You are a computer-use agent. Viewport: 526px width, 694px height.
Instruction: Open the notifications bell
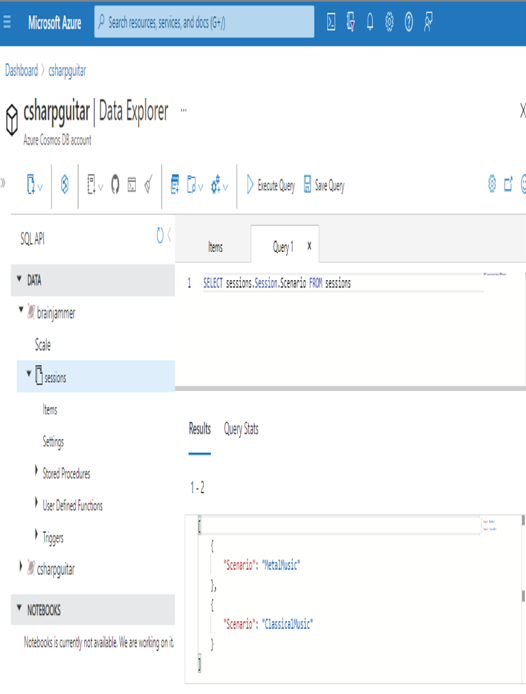(x=370, y=22)
